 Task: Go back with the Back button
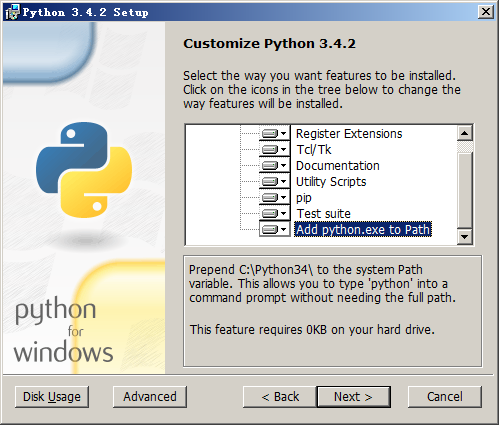[x=280, y=397]
